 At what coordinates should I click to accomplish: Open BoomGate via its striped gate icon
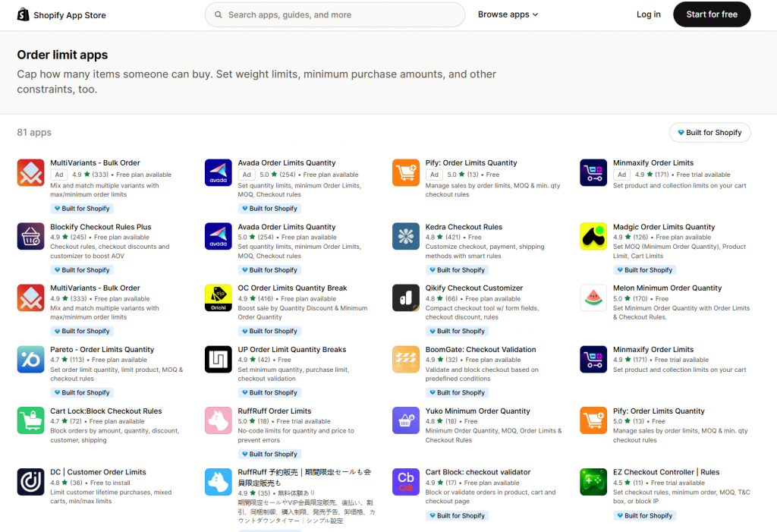click(405, 359)
